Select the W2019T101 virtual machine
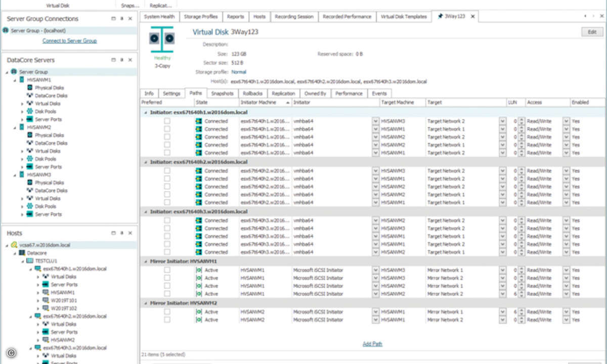The image size is (607, 364). click(x=64, y=300)
